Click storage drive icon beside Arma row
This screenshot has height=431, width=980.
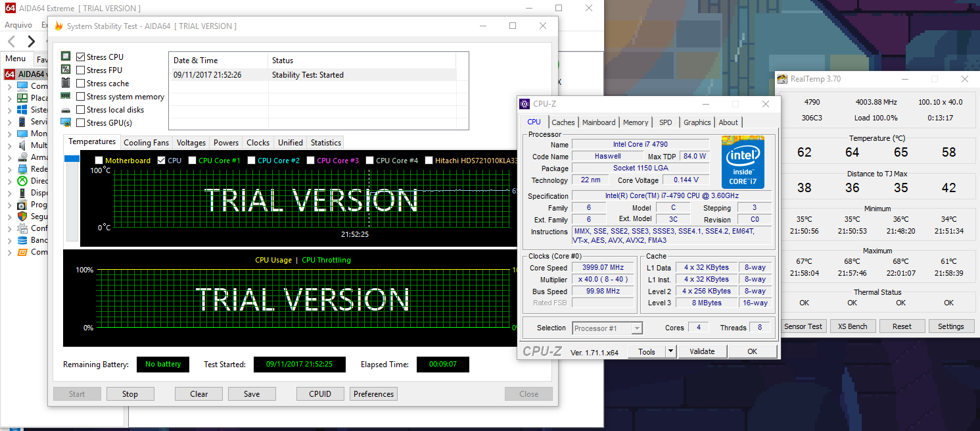[22, 157]
